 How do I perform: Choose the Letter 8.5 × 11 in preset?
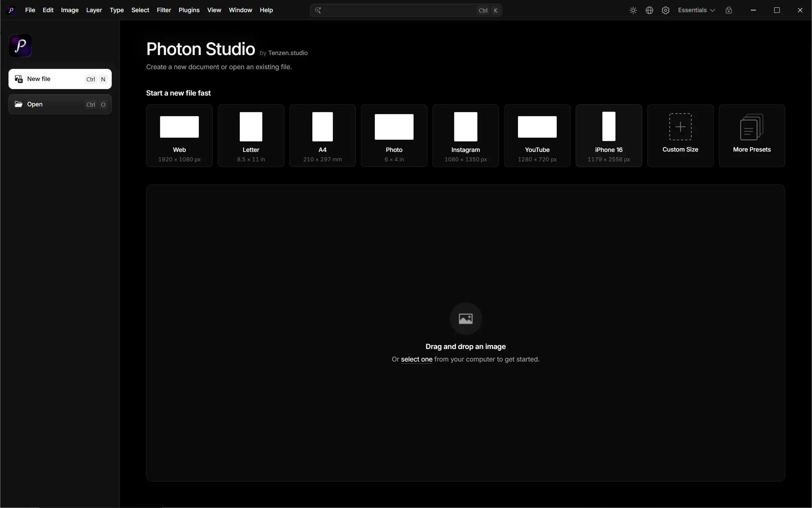tap(251, 136)
